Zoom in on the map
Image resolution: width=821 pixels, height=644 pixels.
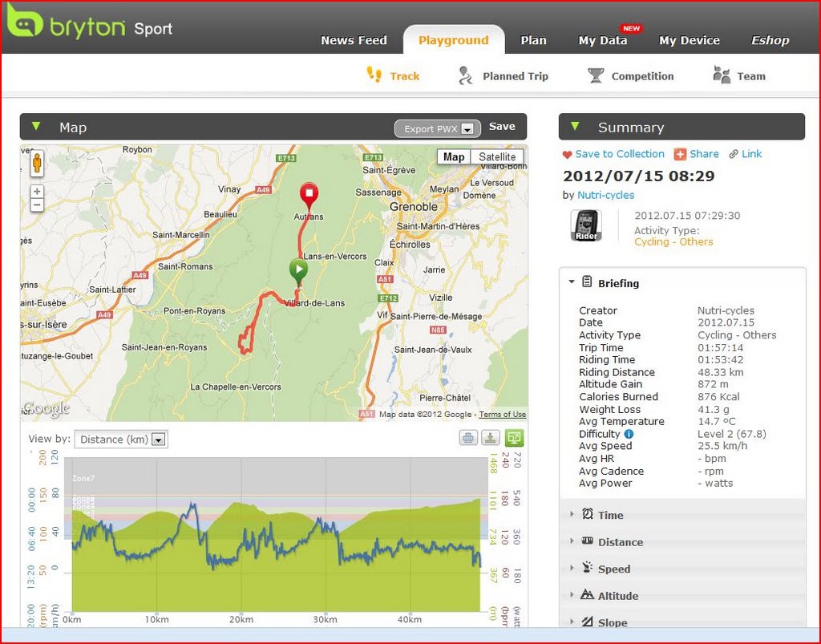pyautogui.click(x=37, y=192)
